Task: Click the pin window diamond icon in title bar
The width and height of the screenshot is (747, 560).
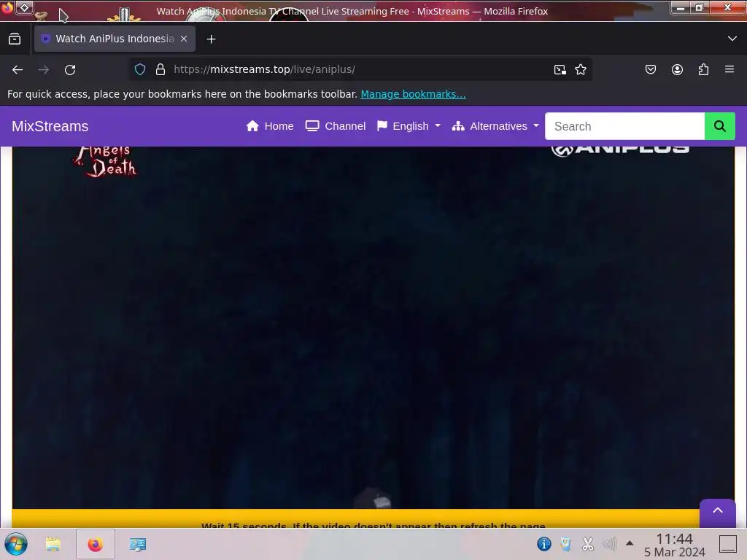Action: click(x=25, y=7)
